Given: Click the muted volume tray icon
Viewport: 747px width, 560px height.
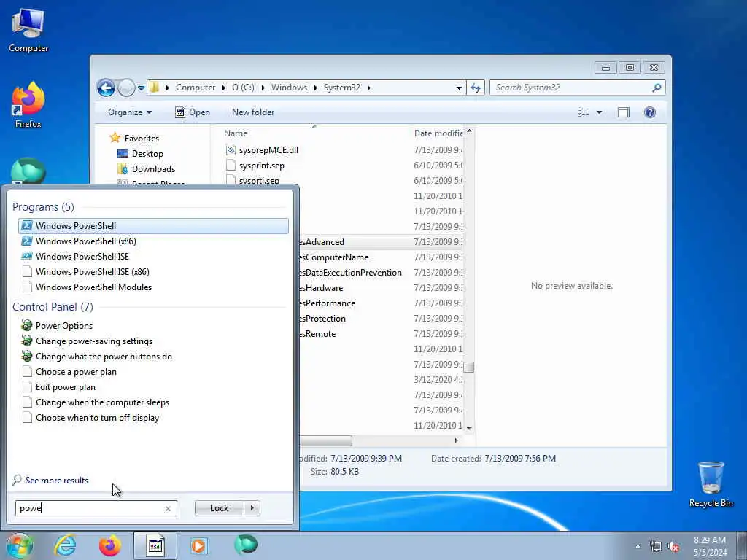Looking at the screenshot, I should [673, 547].
